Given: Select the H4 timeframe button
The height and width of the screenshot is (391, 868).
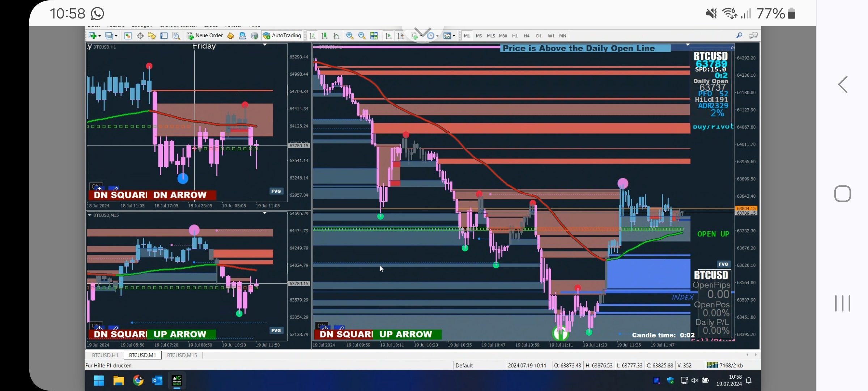Looking at the screenshot, I should pyautogui.click(x=527, y=36).
